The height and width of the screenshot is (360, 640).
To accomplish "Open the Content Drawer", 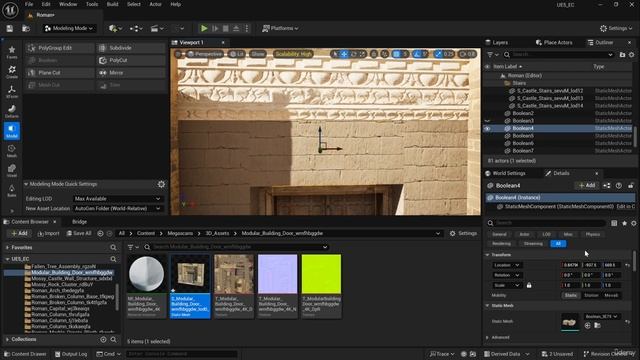I will click(x=24, y=354).
